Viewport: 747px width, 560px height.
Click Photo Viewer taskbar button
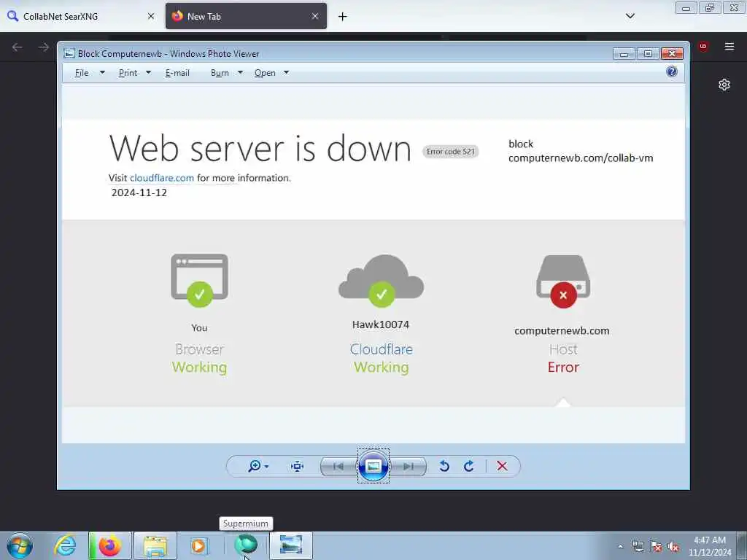pos(291,545)
